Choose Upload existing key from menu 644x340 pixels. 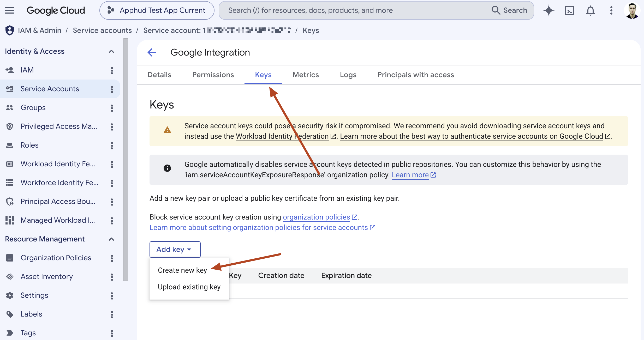point(189,287)
